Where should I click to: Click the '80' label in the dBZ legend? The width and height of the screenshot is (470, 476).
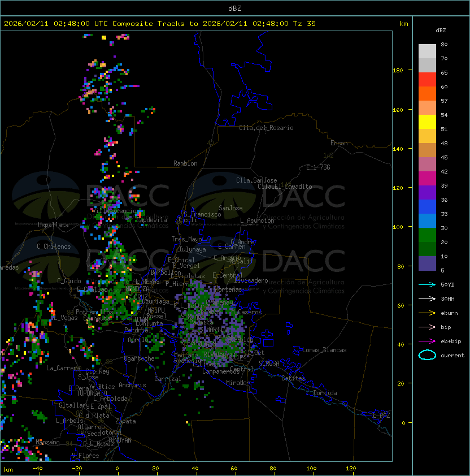444,44
